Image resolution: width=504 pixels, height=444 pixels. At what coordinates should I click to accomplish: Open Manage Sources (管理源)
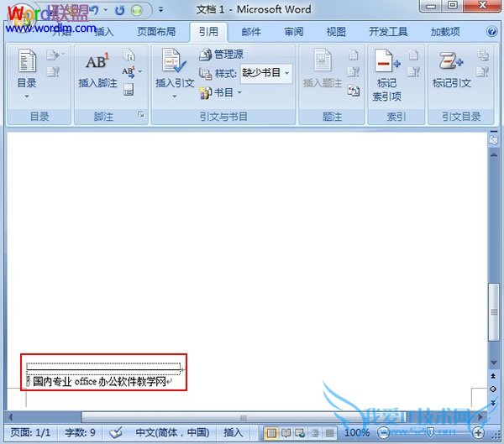pyautogui.click(x=221, y=55)
